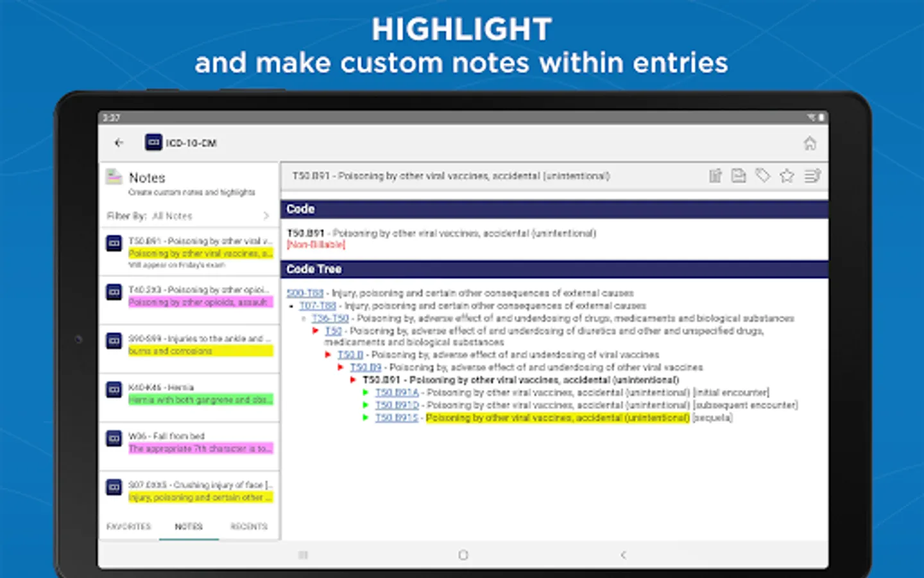Tap 'Will appear on Friday's exam' note text
Screen dimensions: 924x578
tap(176, 265)
